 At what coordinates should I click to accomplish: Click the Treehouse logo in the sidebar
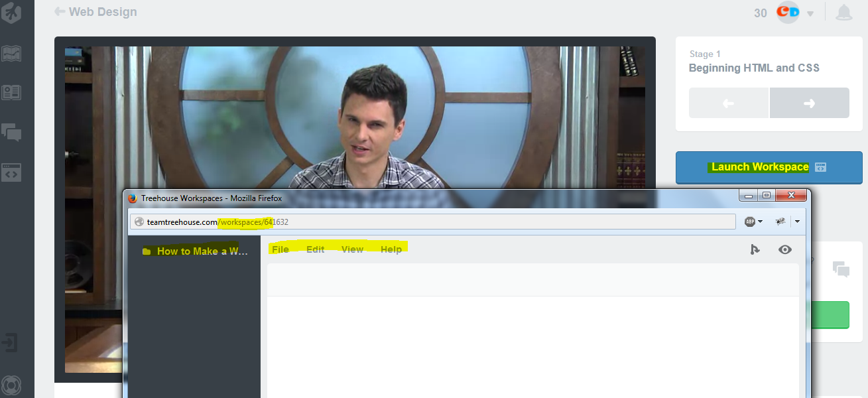pyautogui.click(x=11, y=12)
